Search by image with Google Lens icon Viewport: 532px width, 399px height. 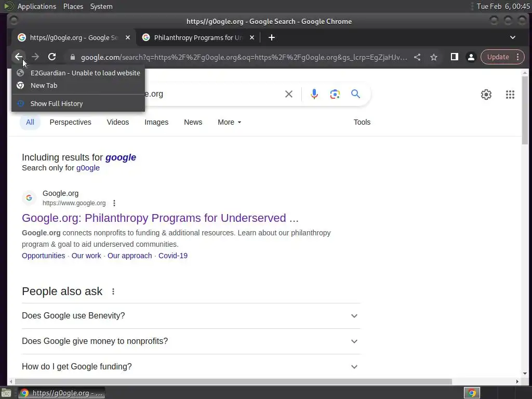pos(335,94)
